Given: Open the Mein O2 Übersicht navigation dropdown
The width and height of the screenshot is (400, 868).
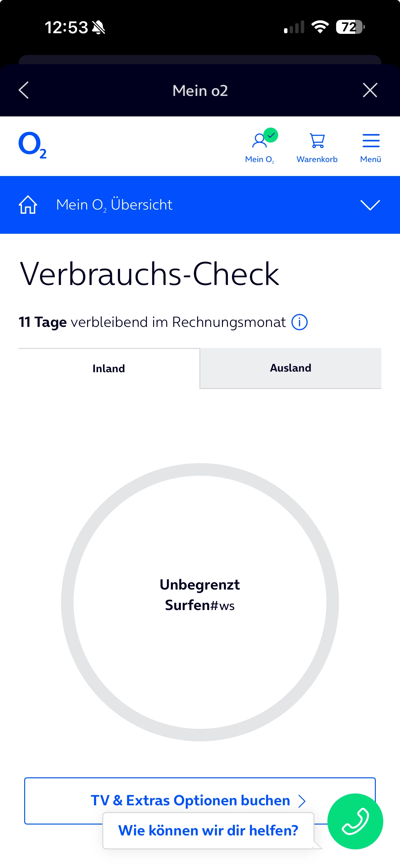Looking at the screenshot, I should pos(114,205).
